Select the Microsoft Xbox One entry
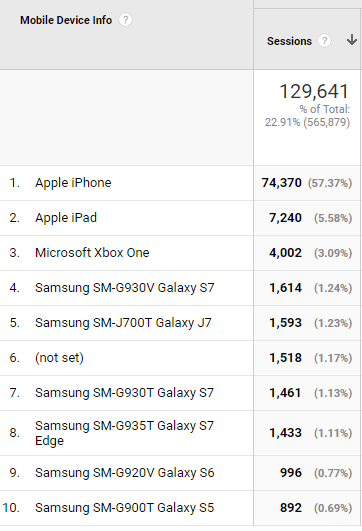Screen dimensions: 362x531 coord(92,253)
